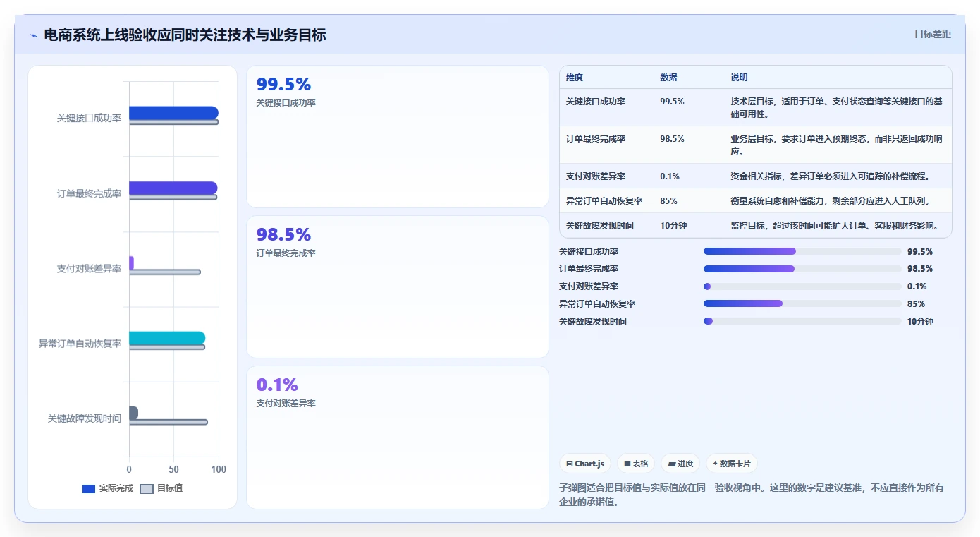Click the 异常订单自动恢复率 label in the progress list
The height and width of the screenshot is (537, 980).
click(597, 304)
